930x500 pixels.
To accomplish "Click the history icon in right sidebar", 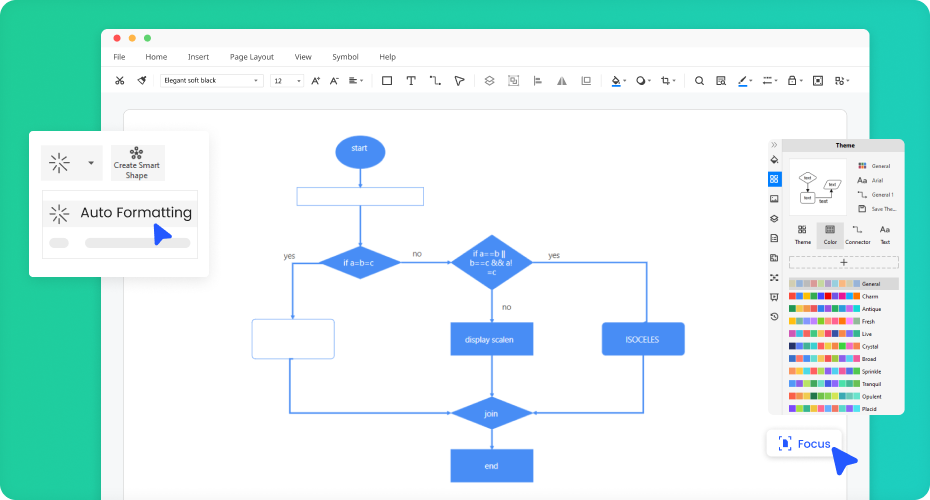I will coord(774,316).
